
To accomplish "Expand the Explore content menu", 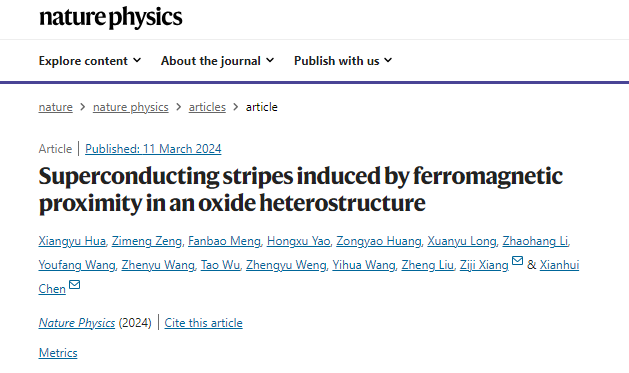I will [90, 61].
